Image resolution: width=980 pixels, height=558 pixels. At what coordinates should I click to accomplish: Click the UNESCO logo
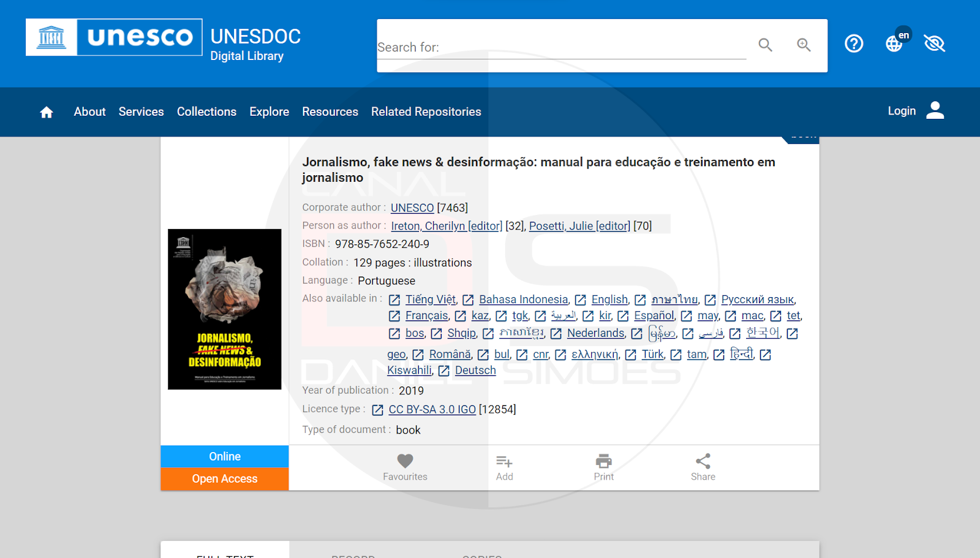point(114,37)
